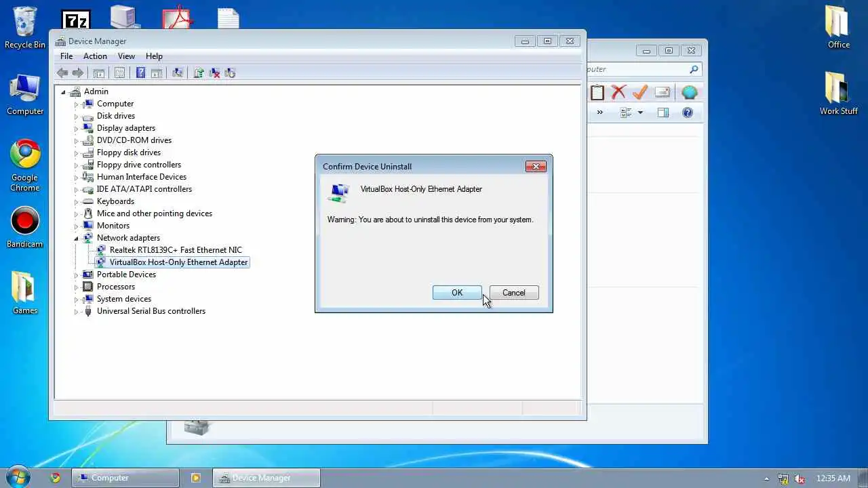
Task: Open Properties from the Device Manager toolbar
Action: (x=120, y=73)
